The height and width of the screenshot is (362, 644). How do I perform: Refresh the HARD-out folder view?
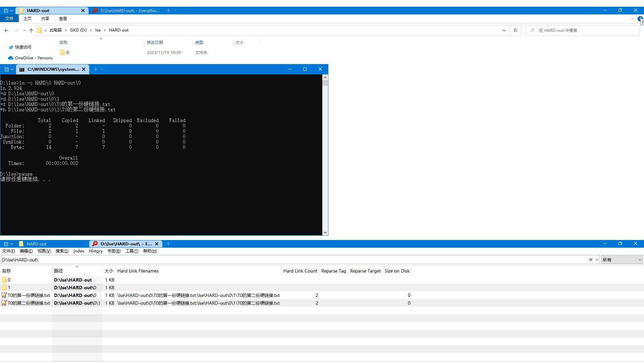point(516,31)
